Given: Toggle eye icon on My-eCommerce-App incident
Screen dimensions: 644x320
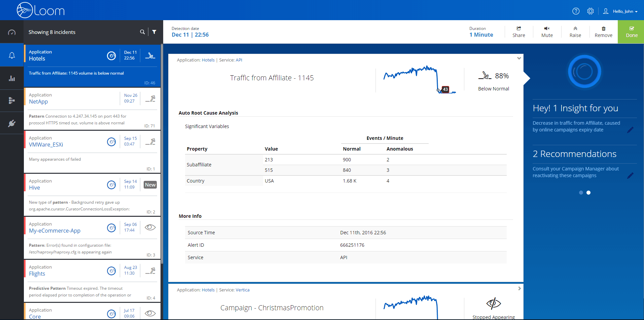Looking at the screenshot, I should click(150, 227).
